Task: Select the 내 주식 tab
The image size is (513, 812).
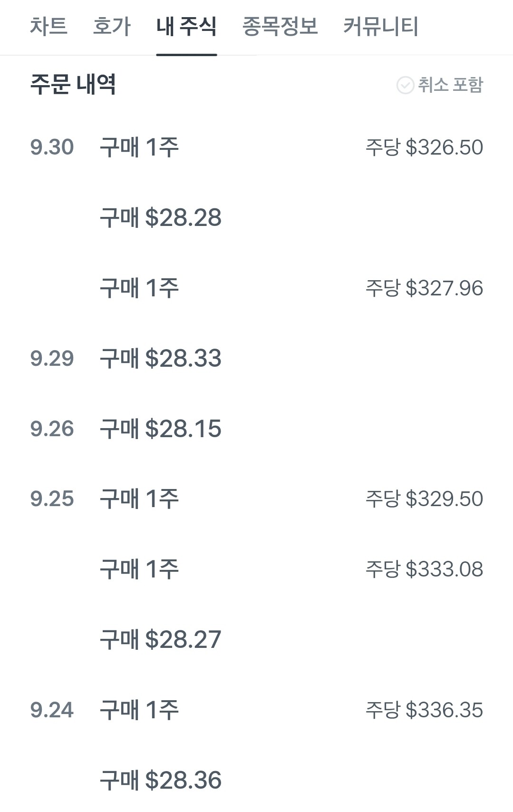Action: pos(186,27)
